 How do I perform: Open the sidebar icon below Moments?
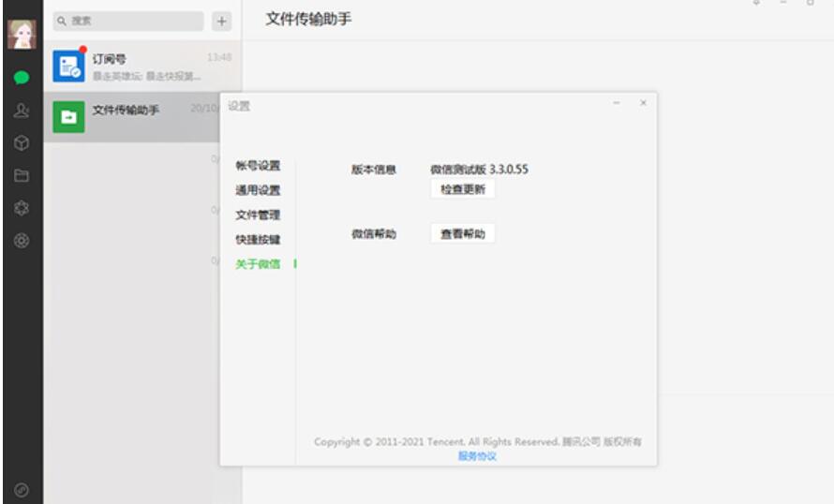(22, 241)
